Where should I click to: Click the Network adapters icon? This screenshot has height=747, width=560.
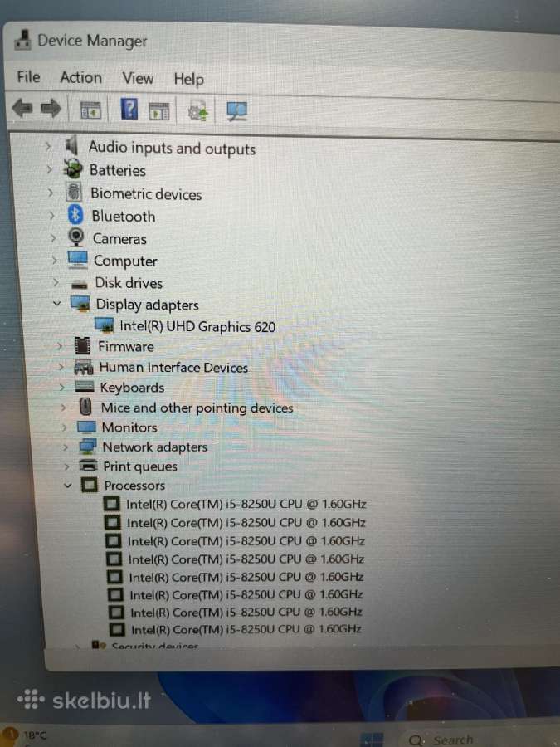pos(88,447)
